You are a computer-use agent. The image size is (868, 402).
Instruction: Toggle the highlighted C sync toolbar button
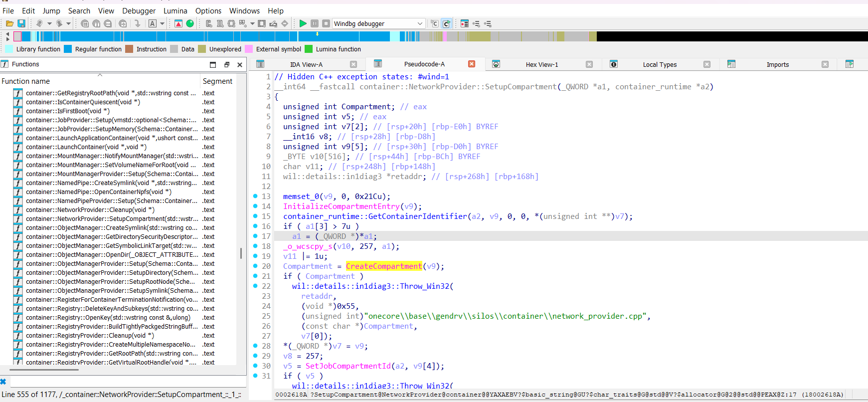pos(447,23)
